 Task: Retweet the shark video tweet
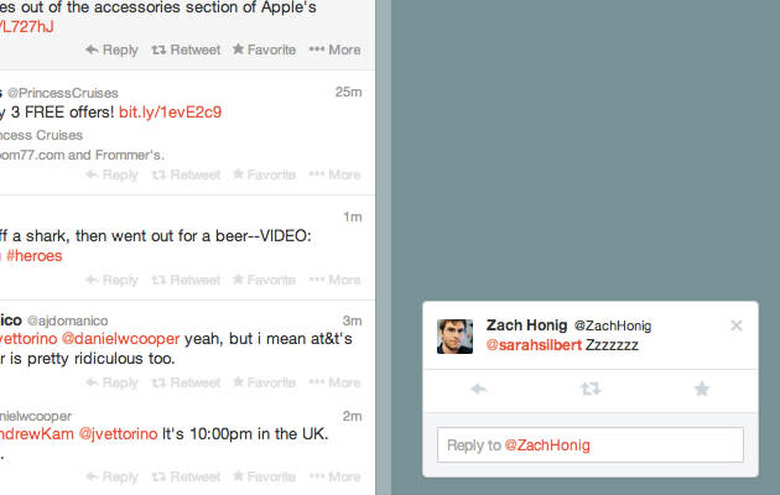(x=184, y=280)
